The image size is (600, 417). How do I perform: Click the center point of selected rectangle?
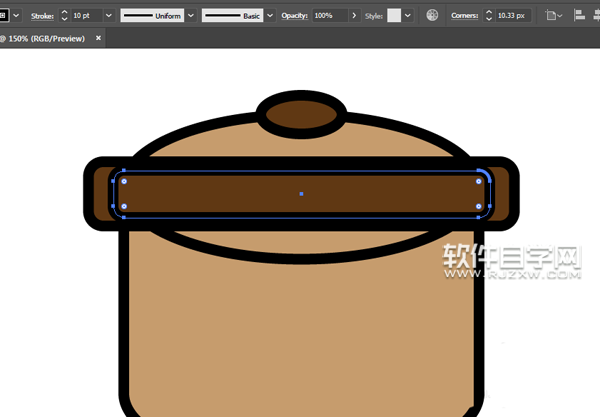(x=301, y=194)
